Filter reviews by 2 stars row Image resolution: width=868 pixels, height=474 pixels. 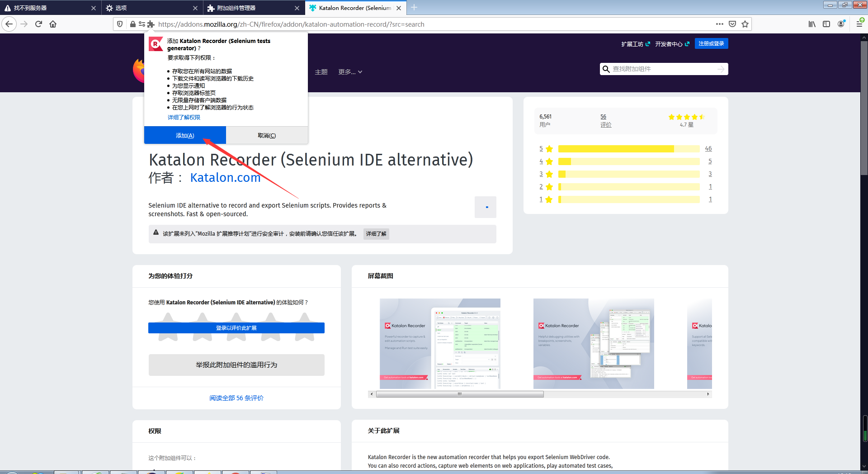[626, 187]
